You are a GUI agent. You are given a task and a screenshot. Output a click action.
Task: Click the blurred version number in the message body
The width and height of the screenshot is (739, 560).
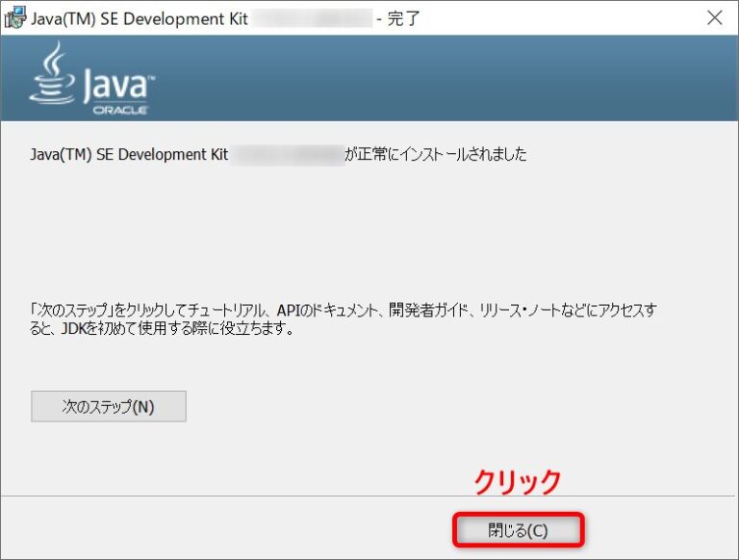coord(287,155)
